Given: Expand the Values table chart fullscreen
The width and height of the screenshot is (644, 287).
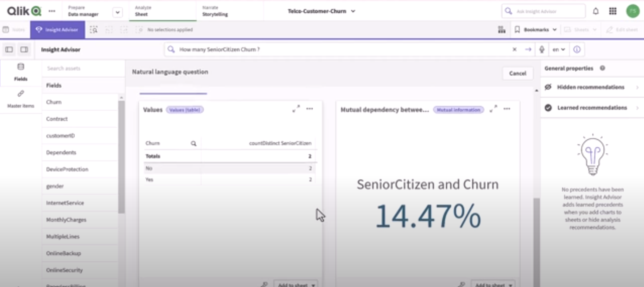Looking at the screenshot, I should [x=296, y=109].
